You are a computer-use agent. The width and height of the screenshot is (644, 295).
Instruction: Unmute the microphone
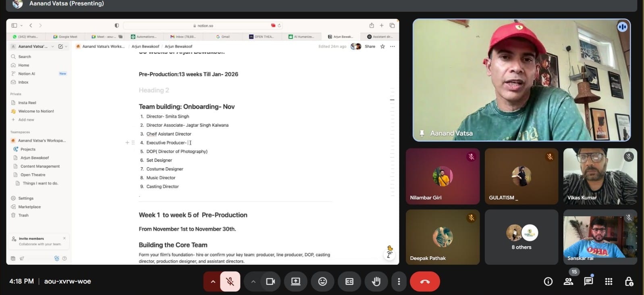coord(230,282)
